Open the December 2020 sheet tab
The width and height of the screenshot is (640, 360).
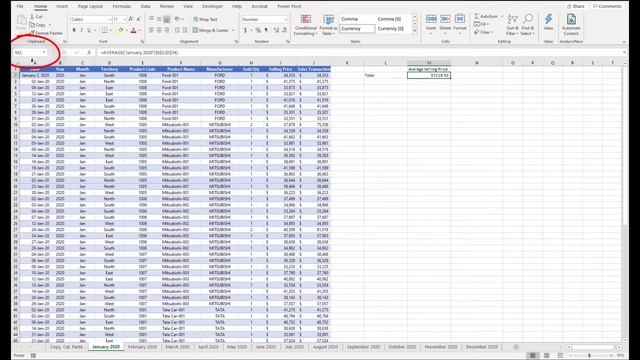point(482,347)
